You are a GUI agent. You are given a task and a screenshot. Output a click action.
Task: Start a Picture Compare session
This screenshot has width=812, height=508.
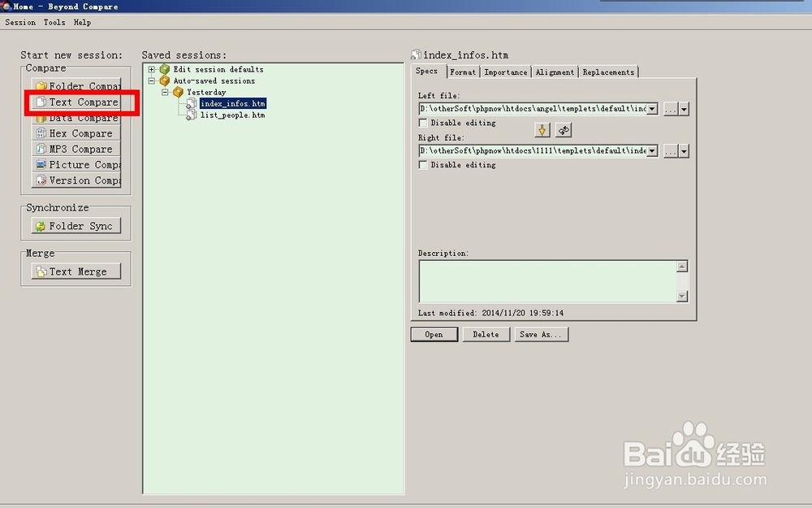(76, 164)
